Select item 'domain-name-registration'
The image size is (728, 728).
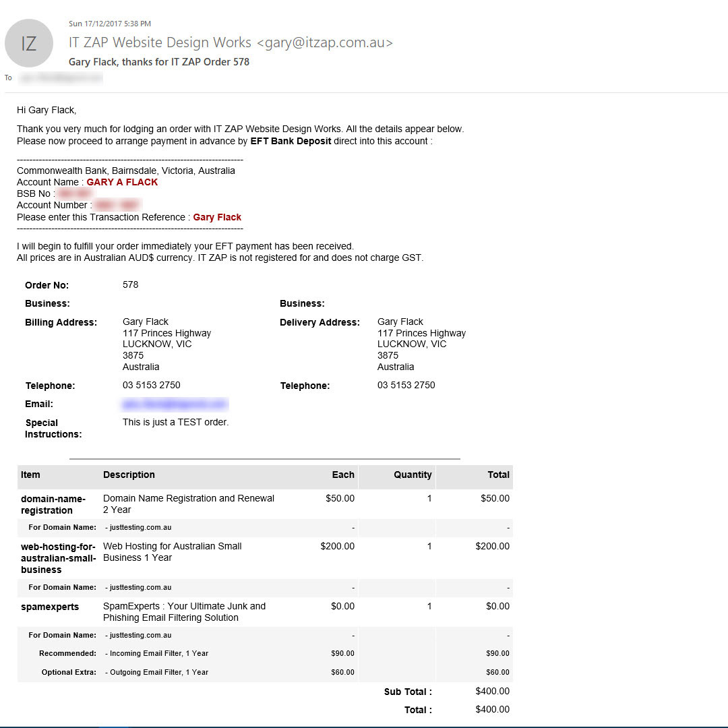[x=53, y=505]
